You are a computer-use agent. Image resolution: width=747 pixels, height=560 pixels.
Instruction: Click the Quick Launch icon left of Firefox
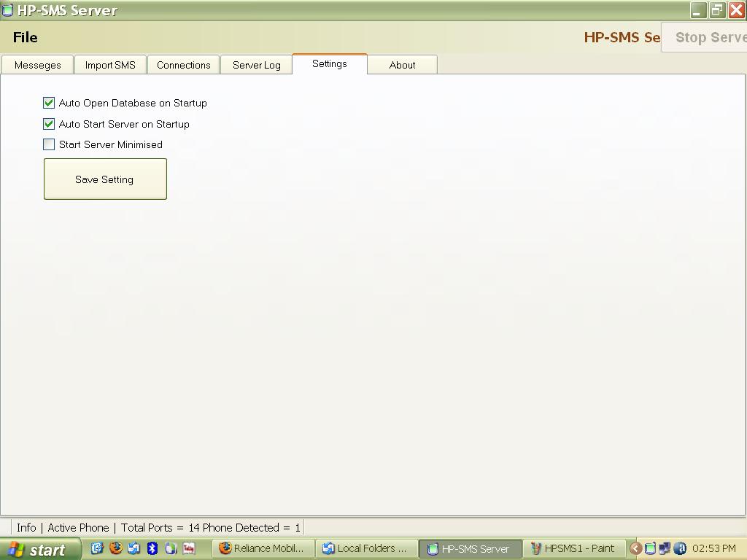[97, 548]
